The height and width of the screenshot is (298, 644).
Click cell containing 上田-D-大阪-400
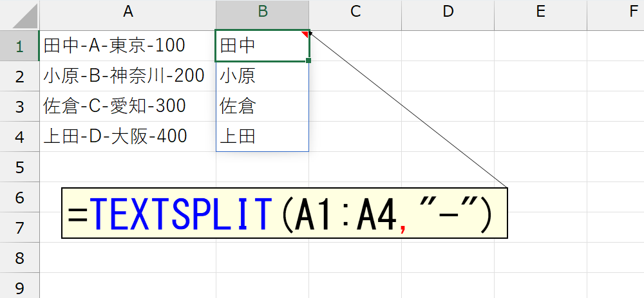pos(128,136)
